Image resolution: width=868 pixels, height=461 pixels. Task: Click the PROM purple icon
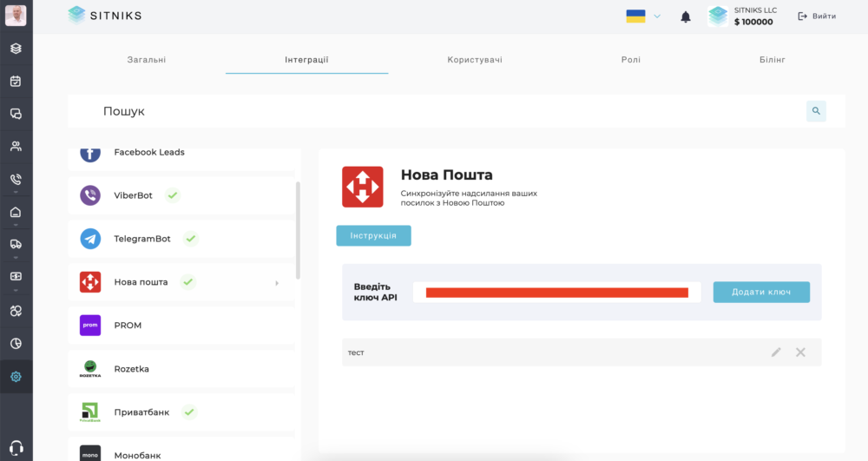pyautogui.click(x=90, y=326)
